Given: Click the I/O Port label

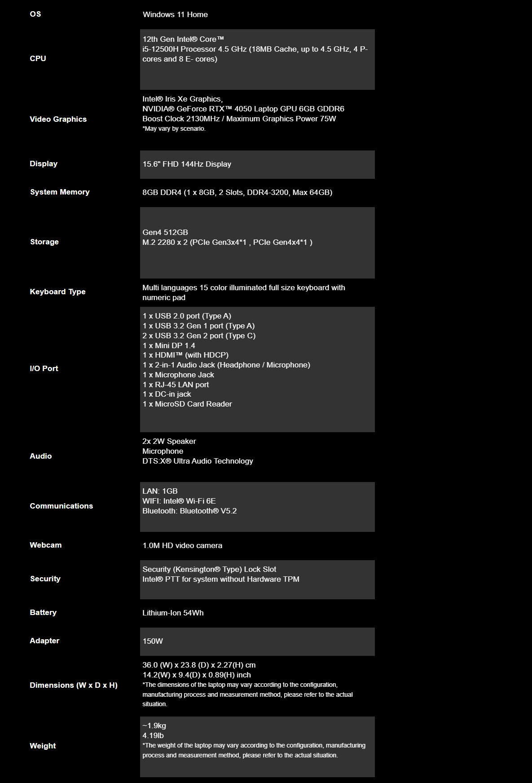Looking at the screenshot, I should click(44, 368).
